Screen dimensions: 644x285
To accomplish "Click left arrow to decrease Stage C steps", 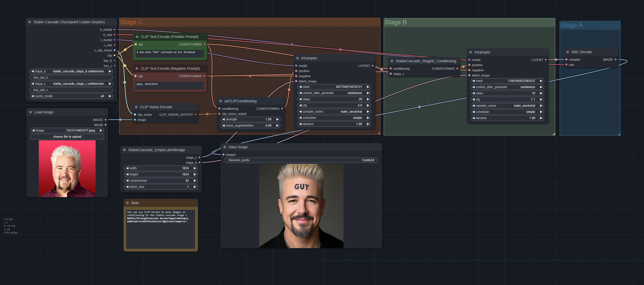I will (300, 99).
